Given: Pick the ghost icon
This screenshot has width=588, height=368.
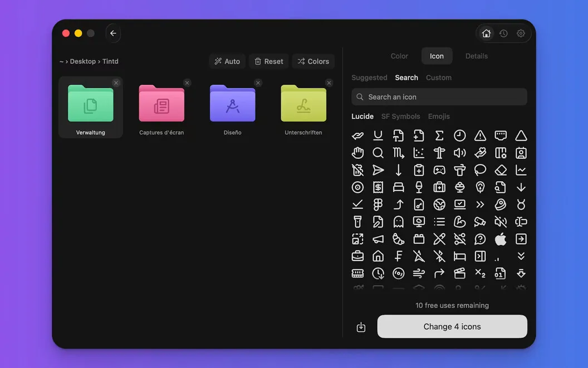Looking at the screenshot, I should click(x=398, y=221).
